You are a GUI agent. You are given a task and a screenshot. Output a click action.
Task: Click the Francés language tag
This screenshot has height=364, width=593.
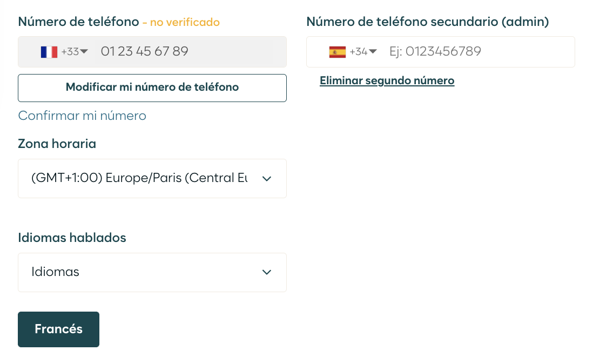click(59, 329)
